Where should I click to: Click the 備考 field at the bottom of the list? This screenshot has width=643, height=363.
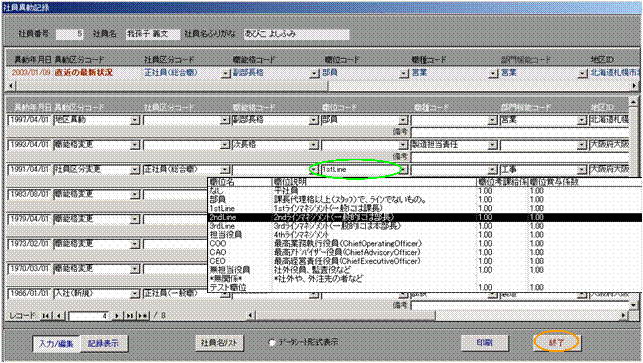[x=520, y=306]
